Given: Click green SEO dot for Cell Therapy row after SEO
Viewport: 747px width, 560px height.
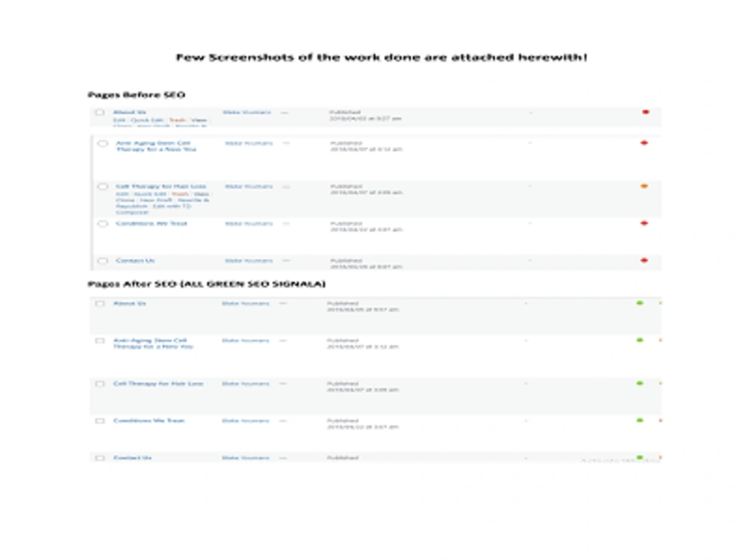Looking at the screenshot, I should pyautogui.click(x=640, y=383).
